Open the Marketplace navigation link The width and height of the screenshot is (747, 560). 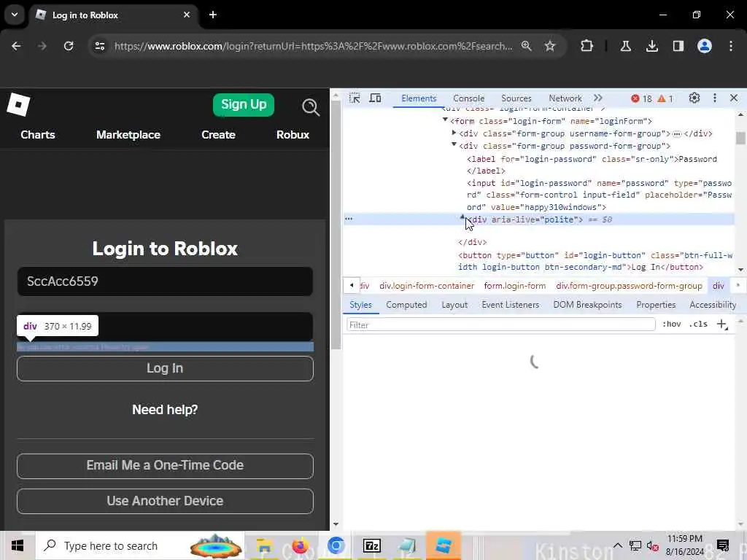point(128,135)
